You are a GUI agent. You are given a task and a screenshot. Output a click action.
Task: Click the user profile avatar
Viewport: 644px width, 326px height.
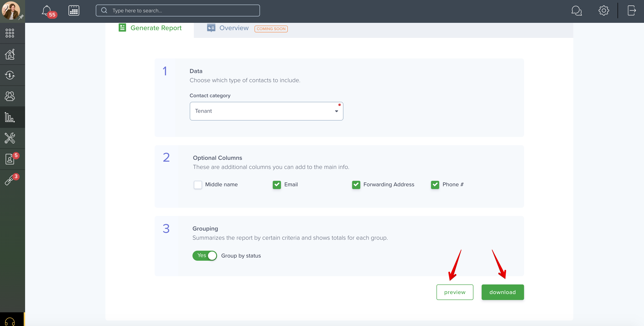point(11,10)
